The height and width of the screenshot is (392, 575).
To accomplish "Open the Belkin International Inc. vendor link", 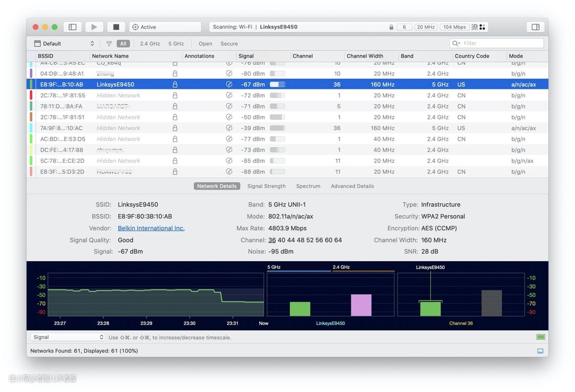I will coord(151,228).
